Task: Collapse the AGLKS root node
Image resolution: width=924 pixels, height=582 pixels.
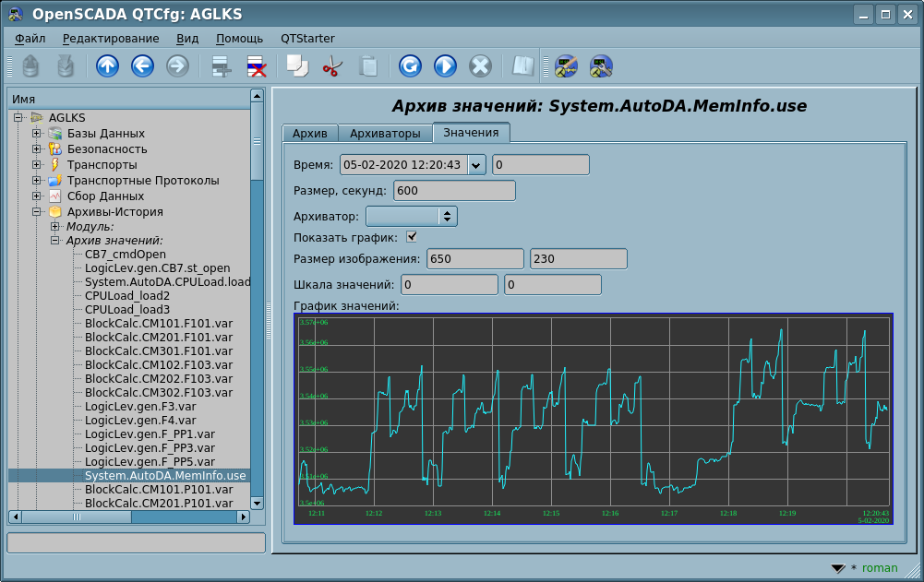Action: point(18,118)
